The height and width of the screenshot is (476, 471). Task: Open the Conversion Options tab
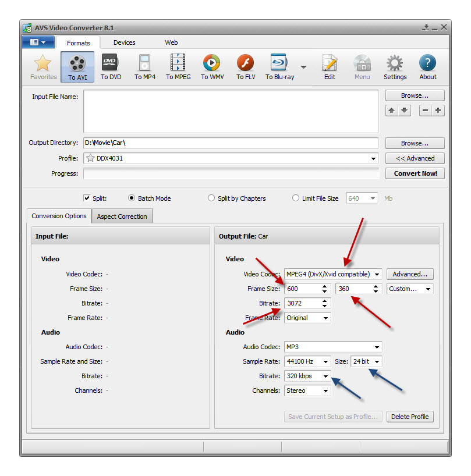pos(59,216)
